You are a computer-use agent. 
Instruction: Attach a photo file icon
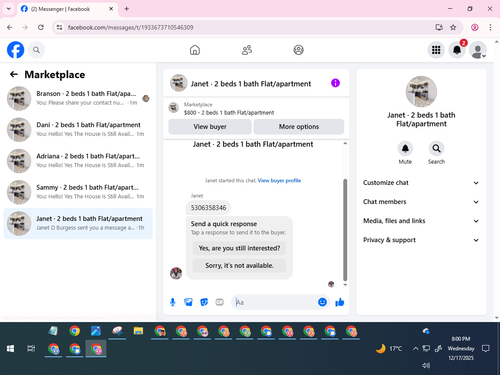pos(188,302)
